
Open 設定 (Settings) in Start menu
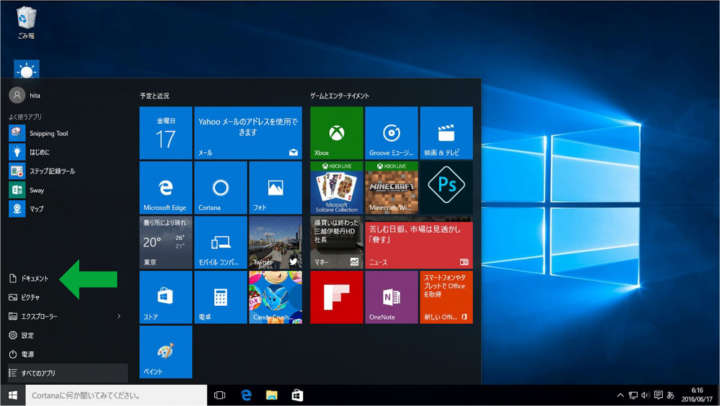coord(22,335)
